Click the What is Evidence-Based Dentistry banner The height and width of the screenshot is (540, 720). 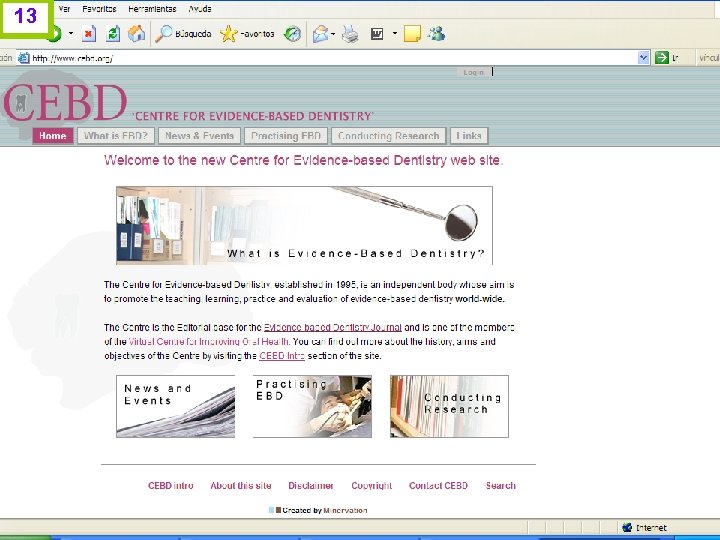pos(304,225)
